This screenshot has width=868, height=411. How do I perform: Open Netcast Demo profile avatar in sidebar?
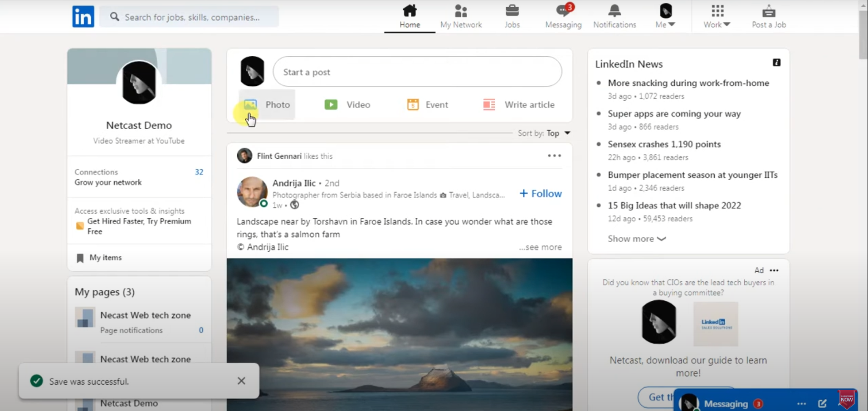[139, 82]
